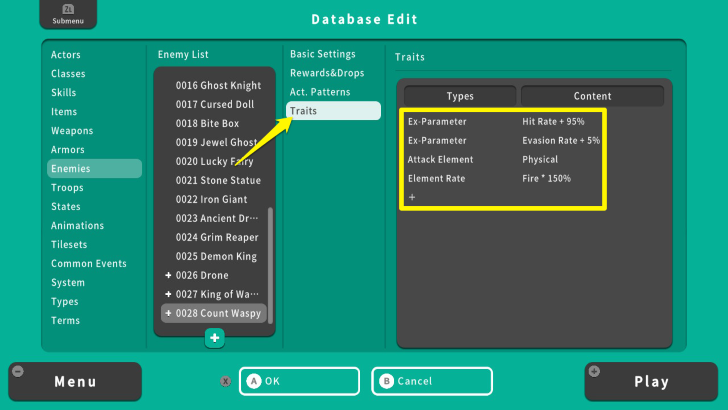Click the plus icon beside 0027 King of Wa…
This screenshot has width=728, height=410.
pos(168,294)
